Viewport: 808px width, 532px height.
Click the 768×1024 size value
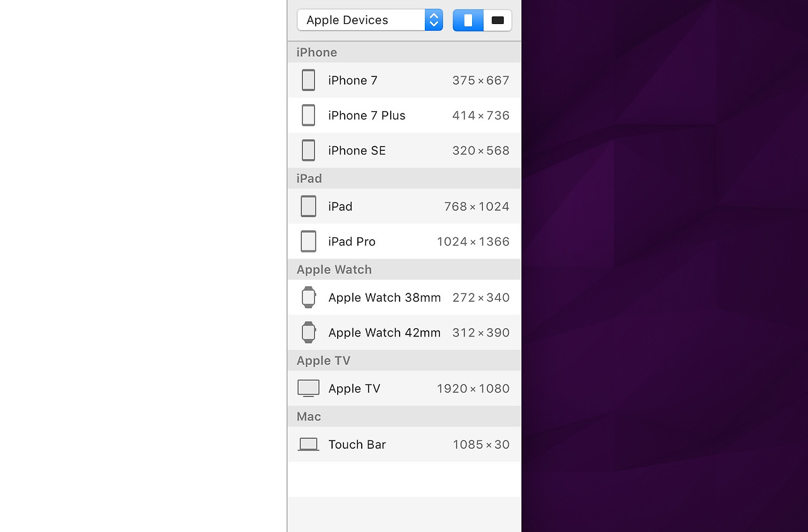click(x=477, y=206)
